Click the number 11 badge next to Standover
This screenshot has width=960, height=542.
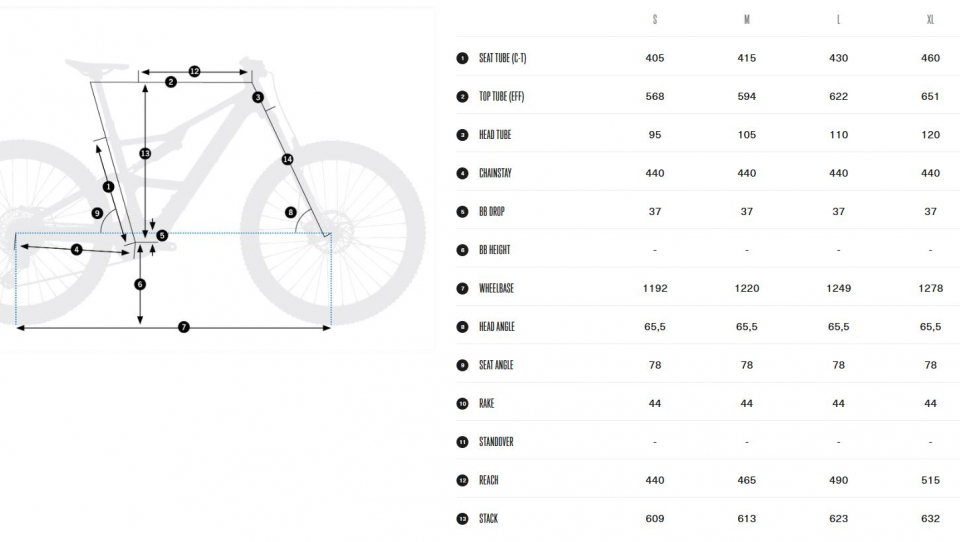[x=462, y=442]
